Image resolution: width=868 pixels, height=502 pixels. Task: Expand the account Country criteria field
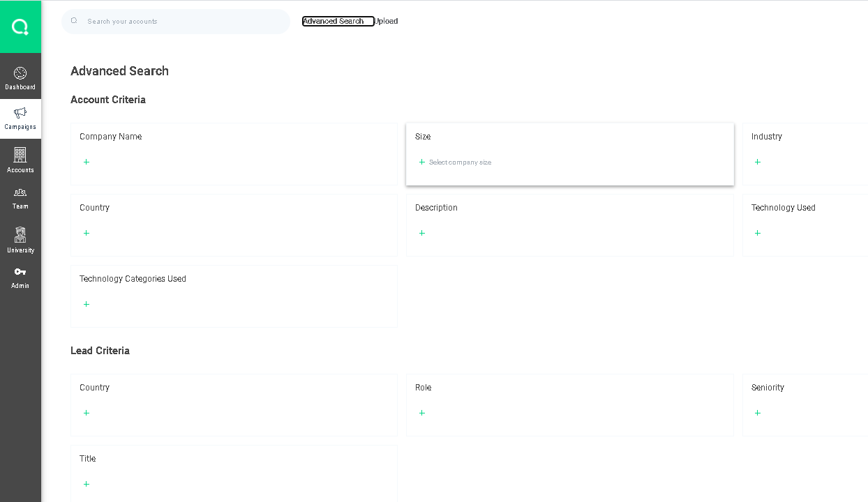coord(87,233)
